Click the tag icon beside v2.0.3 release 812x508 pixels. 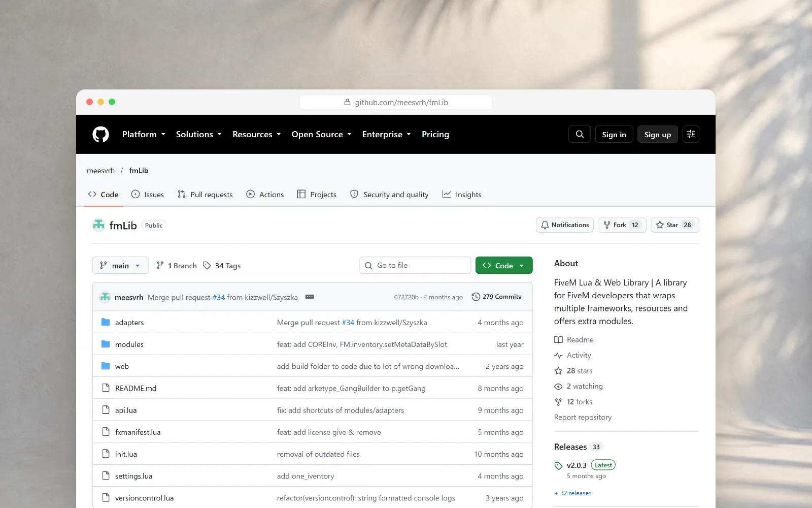(x=558, y=466)
